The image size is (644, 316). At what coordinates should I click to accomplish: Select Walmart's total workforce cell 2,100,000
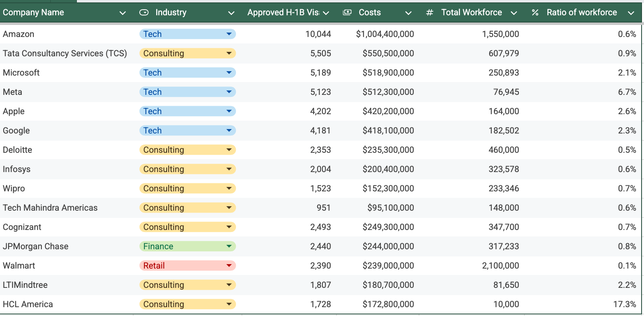[x=472, y=266]
